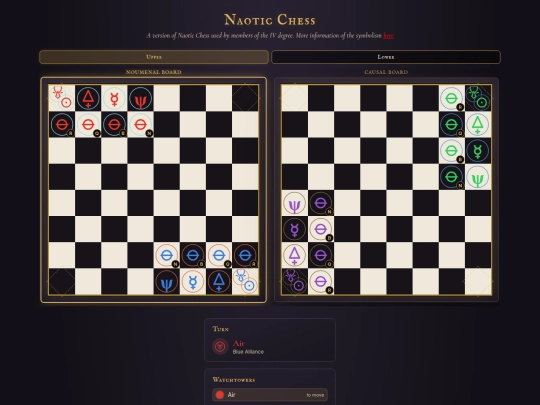
Task: Click the 'to move' status text
Action: click(x=315, y=395)
